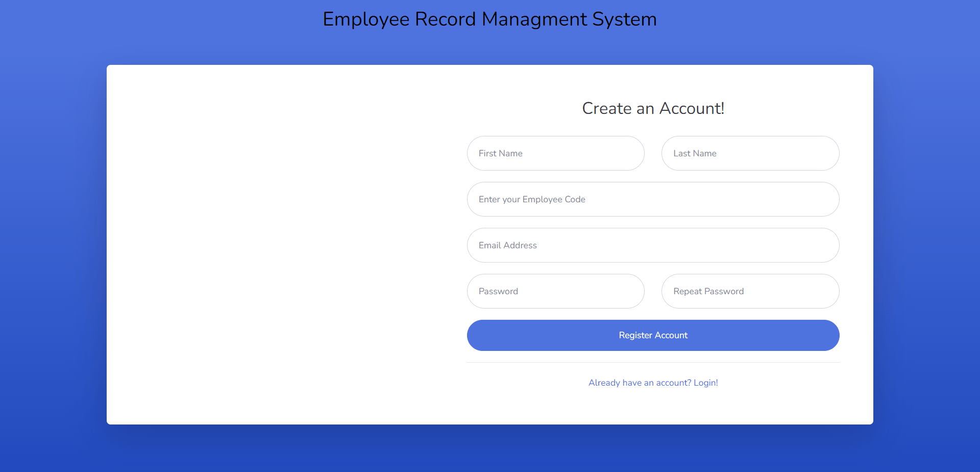Click the 'Enter your Employee Code' placeholder

point(531,199)
